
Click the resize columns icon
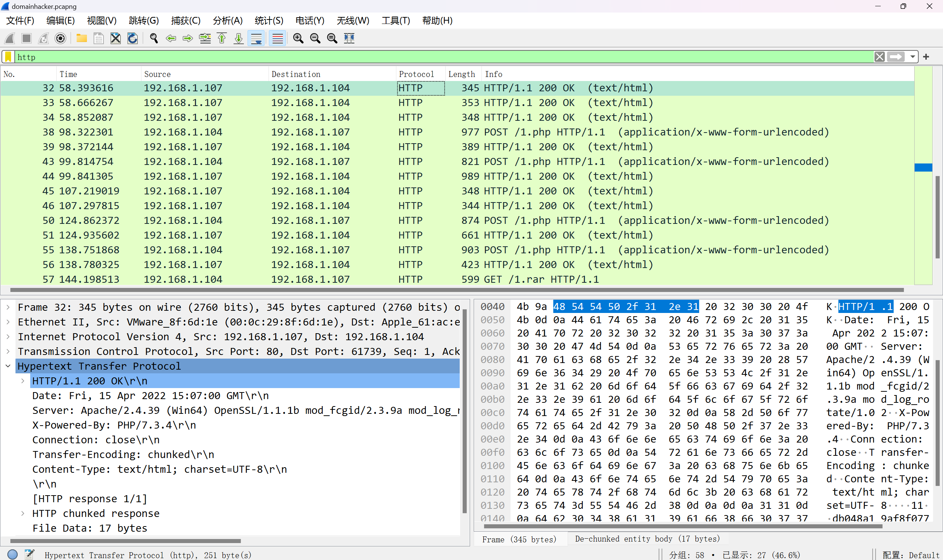point(349,38)
